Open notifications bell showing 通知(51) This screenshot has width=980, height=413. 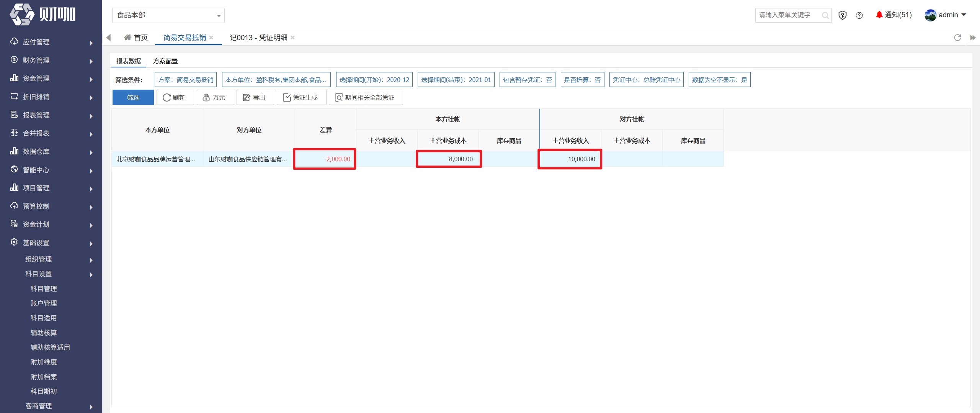click(x=894, y=15)
